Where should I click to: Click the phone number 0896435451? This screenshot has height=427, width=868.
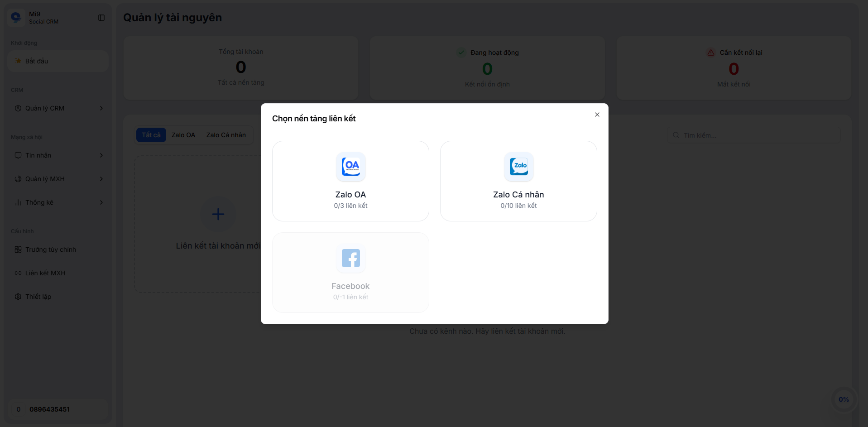49,409
